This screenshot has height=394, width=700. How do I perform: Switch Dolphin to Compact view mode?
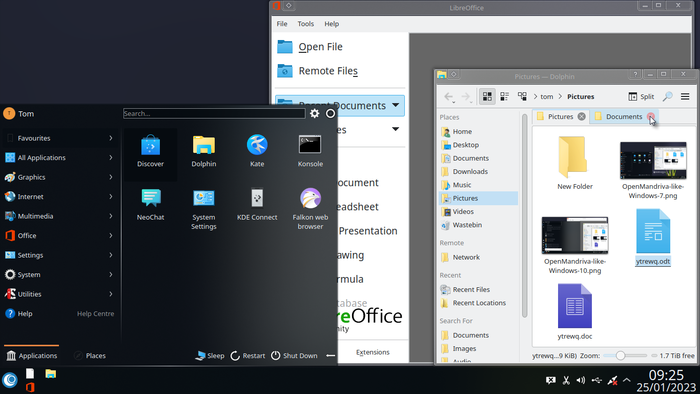(504, 96)
